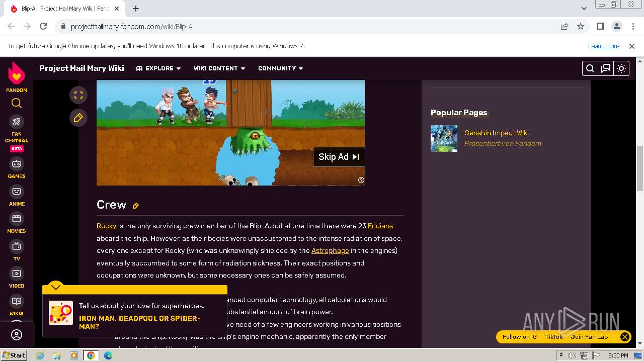The height and width of the screenshot is (362, 644).
Task: Skip the video advertisement
Action: [x=339, y=157]
